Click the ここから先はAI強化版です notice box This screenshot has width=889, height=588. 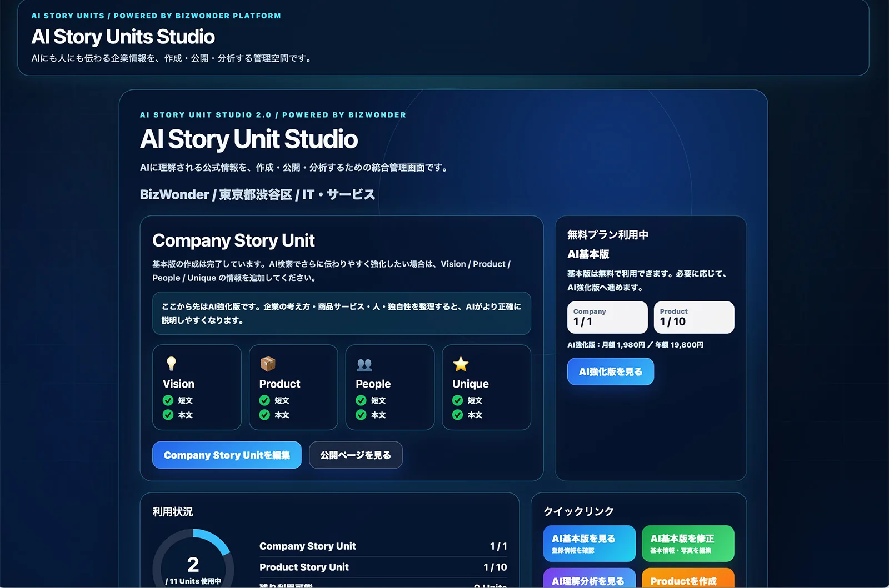pos(342,313)
